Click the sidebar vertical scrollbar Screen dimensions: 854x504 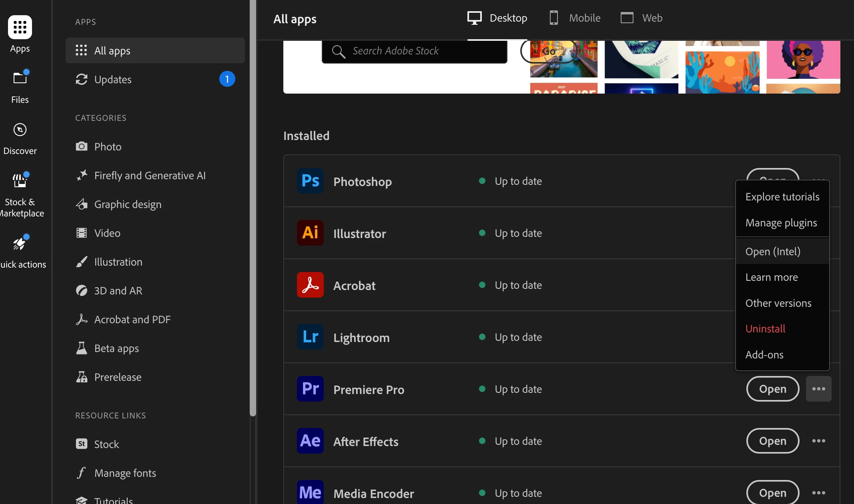click(253, 208)
